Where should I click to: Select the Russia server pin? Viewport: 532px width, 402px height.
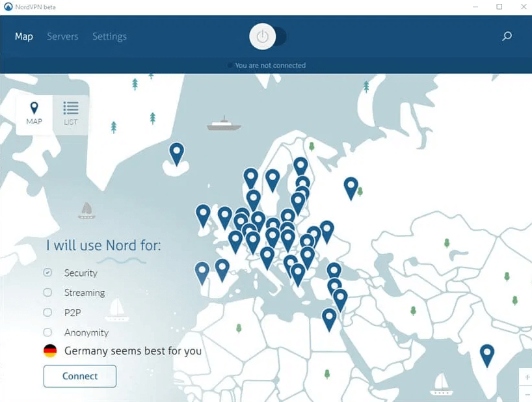[351, 188]
